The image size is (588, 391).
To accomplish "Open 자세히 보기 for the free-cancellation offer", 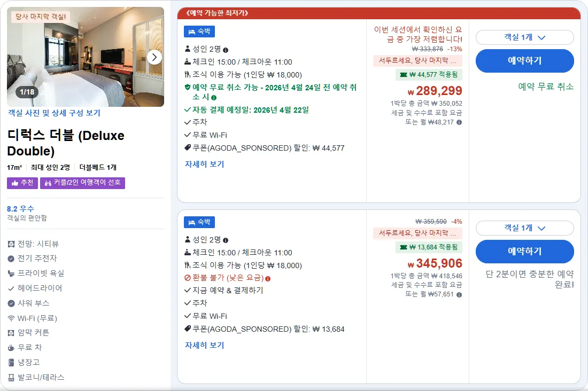I will tap(204, 164).
